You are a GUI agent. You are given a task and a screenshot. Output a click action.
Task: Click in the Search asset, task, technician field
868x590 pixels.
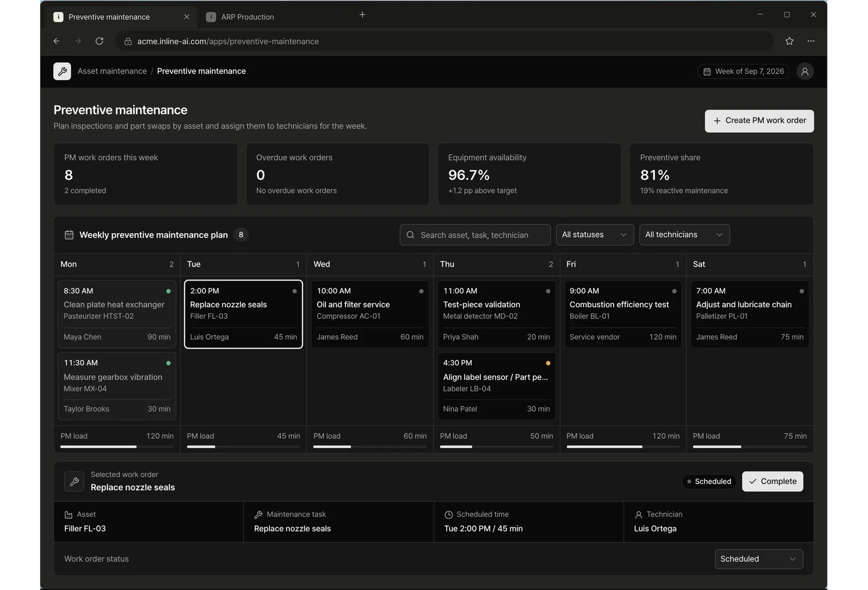click(475, 235)
